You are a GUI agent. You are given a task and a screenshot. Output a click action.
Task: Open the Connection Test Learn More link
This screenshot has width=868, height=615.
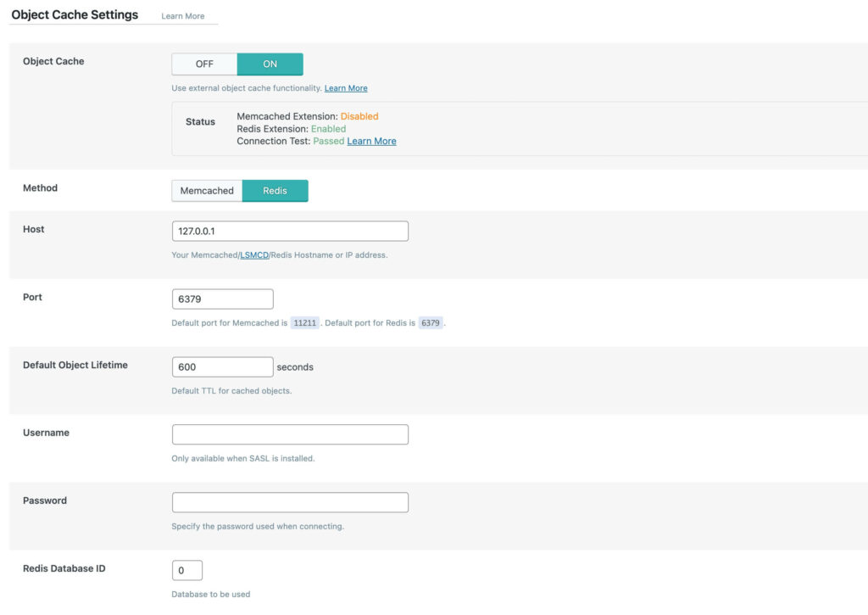tap(371, 141)
